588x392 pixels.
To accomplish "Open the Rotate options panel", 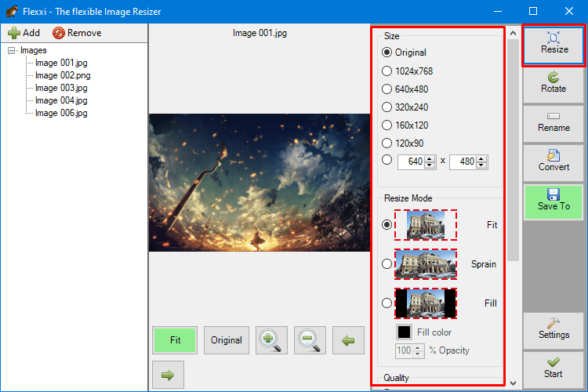I will pos(554,85).
